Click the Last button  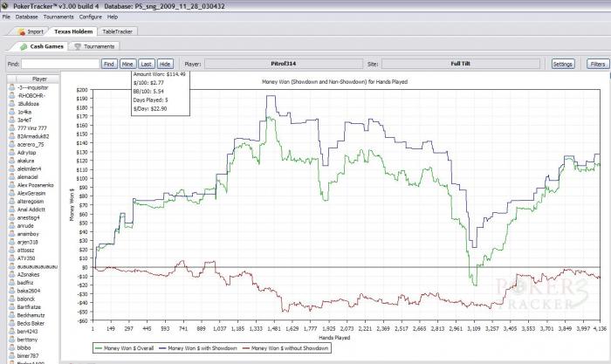(147, 64)
